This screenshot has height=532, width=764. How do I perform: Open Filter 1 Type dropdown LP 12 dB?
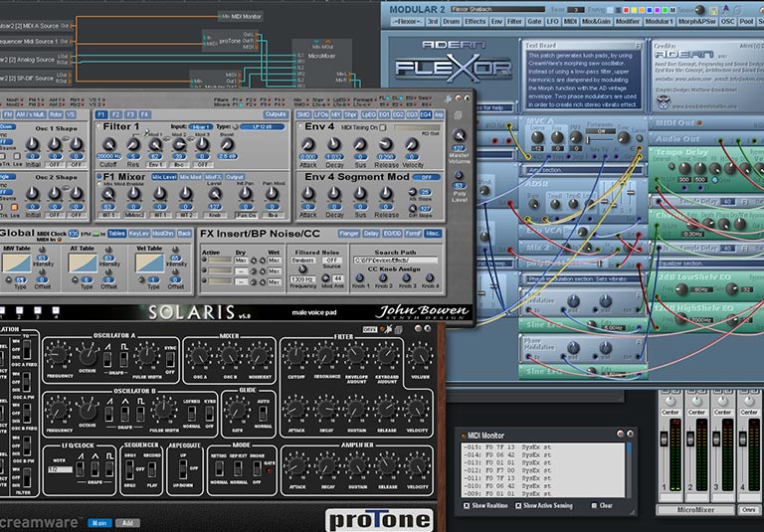263,126
